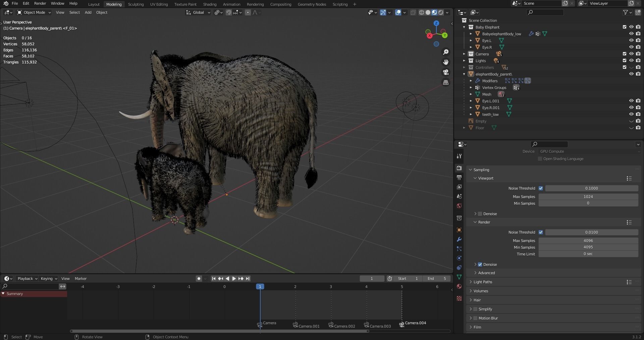Exclude Lights collection via checkbox
644x340 pixels.
pyautogui.click(x=625, y=61)
